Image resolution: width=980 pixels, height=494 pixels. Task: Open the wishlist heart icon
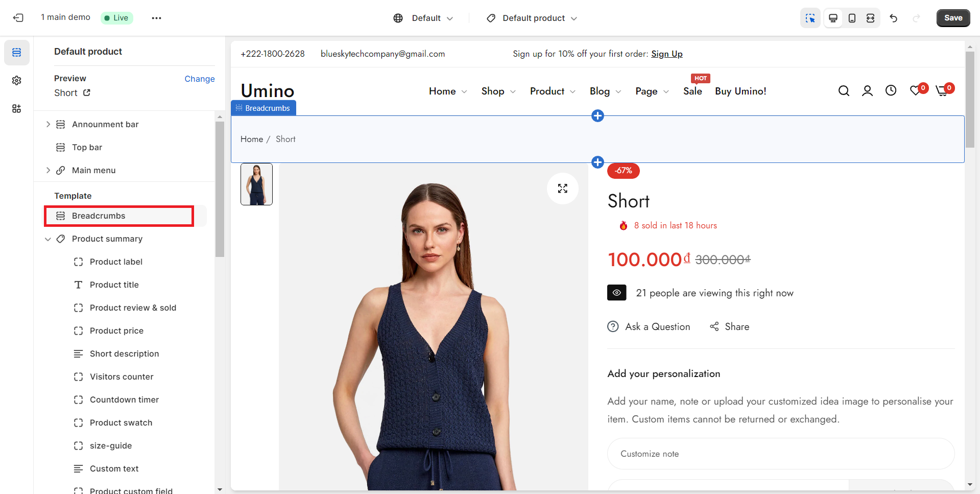[916, 91]
